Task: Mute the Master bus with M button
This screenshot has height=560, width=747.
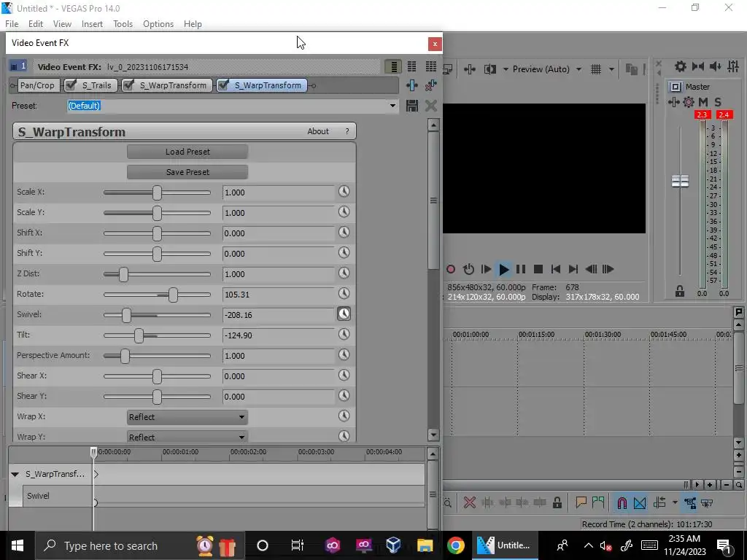Action: (703, 102)
